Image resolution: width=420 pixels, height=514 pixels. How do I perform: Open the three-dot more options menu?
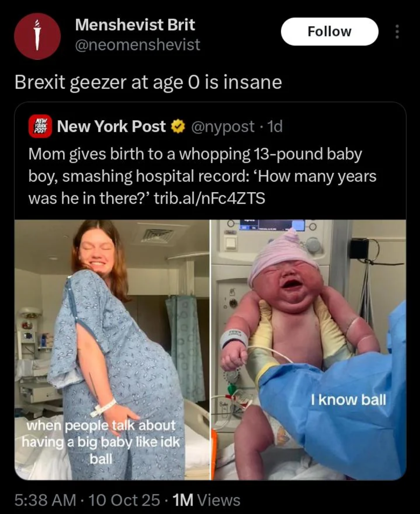pyautogui.click(x=397, y=32)
